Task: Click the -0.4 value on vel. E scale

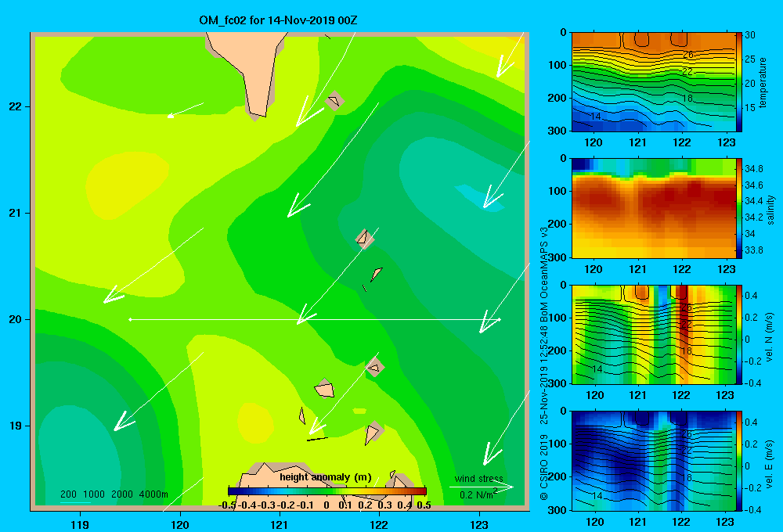Action: [x=752, y=509]
